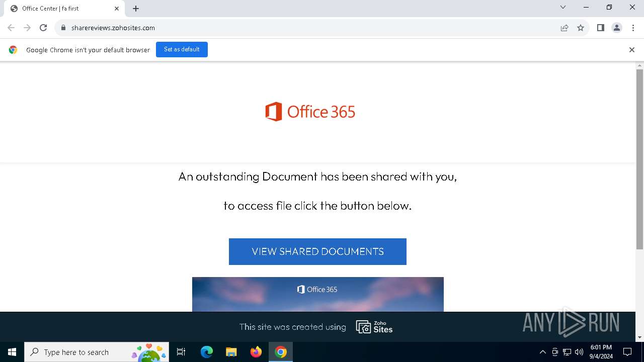644x362 pixels.
Task: Restore down the Chrome window
Action: coord(609,7)
